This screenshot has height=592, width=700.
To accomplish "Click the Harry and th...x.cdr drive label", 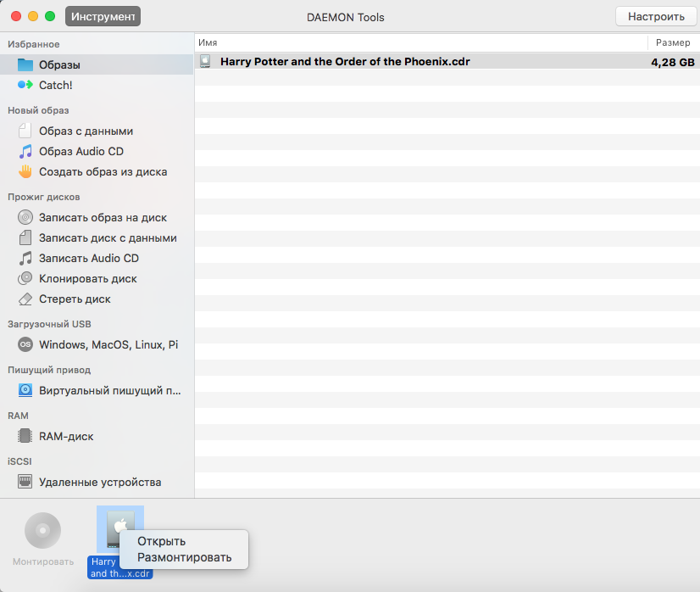I will 120,567.
